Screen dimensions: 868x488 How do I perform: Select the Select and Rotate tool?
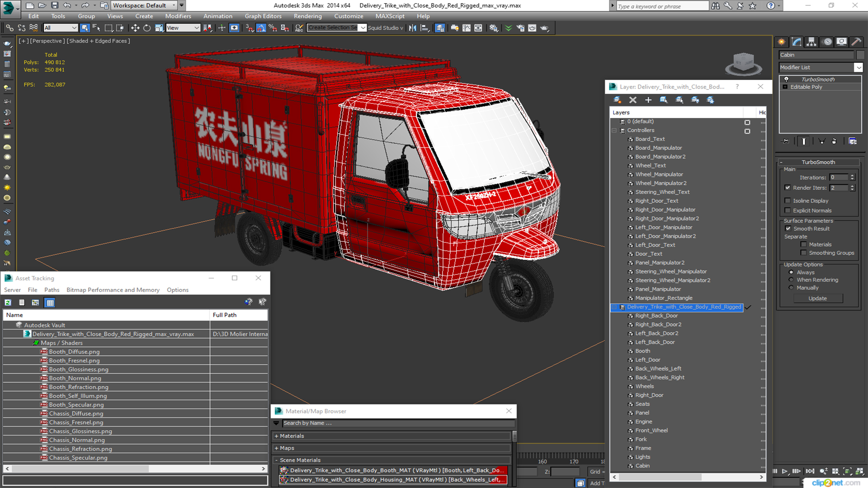147,28
